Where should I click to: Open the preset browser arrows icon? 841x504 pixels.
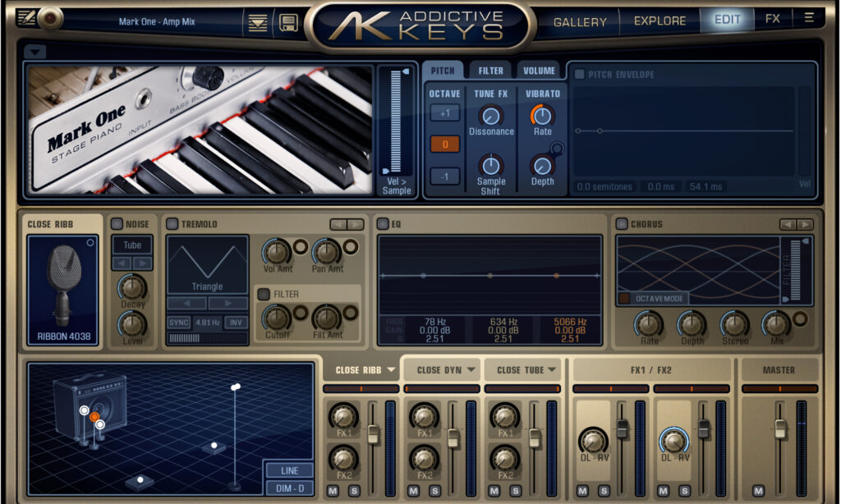258,21
